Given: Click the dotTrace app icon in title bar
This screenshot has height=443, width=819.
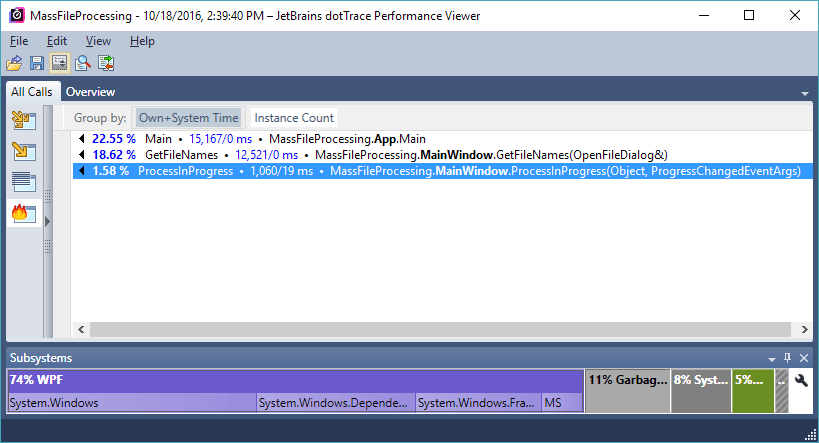Looking at the screenshot, I should pyautogui.click(x=17, y=15).
